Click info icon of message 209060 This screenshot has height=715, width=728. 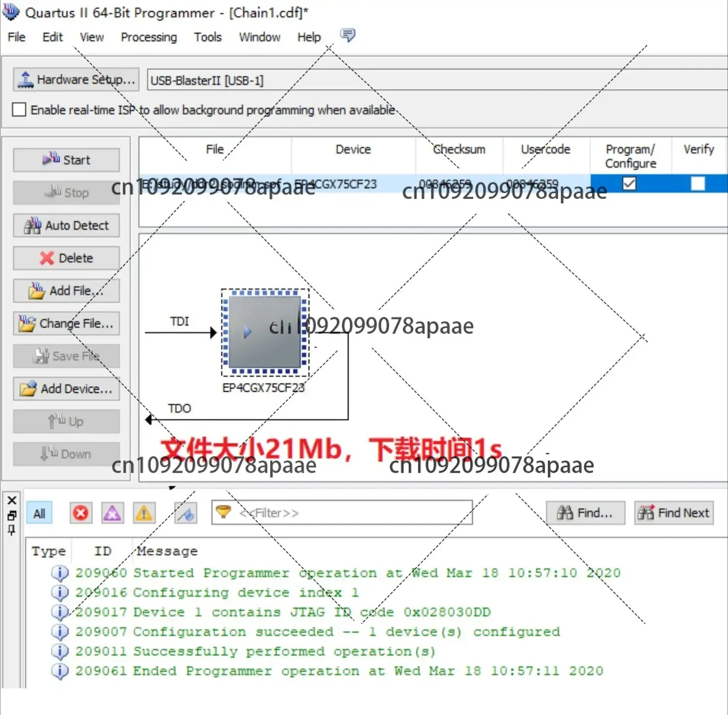[x=60, y=573]
